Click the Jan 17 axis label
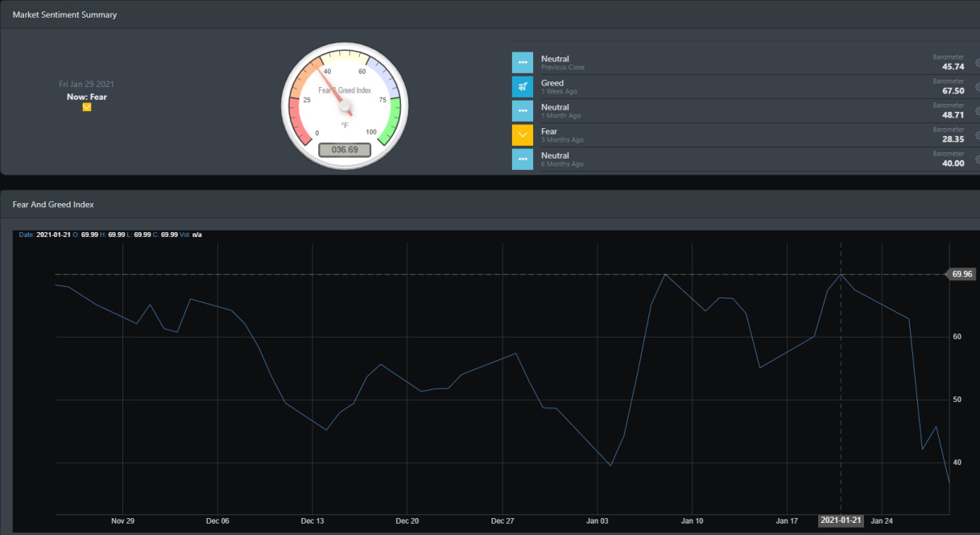The width and height of the screenshot is (980, 535). click(788, 520)
